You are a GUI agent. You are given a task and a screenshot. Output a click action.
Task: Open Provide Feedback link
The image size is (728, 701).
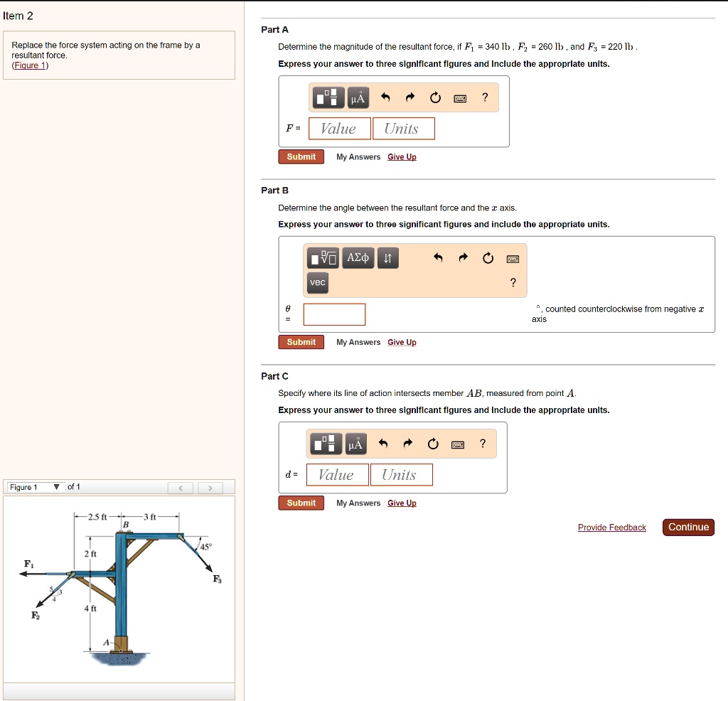[612, 528]
